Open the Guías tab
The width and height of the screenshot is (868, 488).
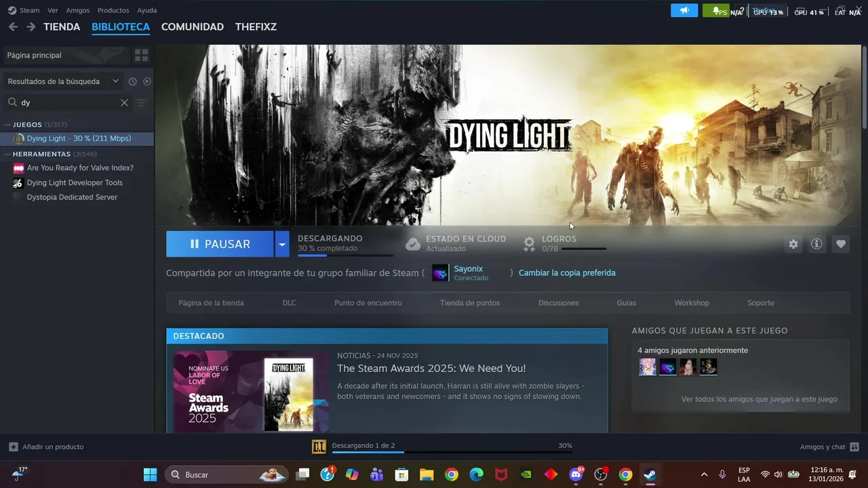[627, 303]
